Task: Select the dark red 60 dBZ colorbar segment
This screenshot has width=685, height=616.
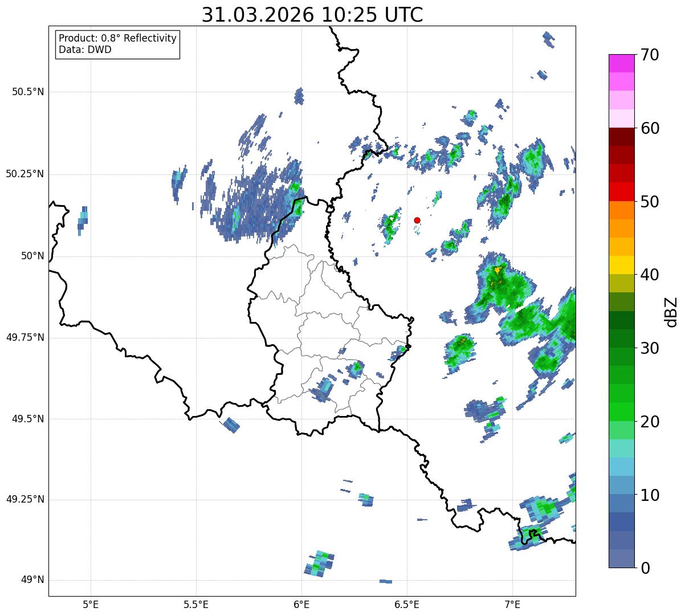Action: coord(621,137)
